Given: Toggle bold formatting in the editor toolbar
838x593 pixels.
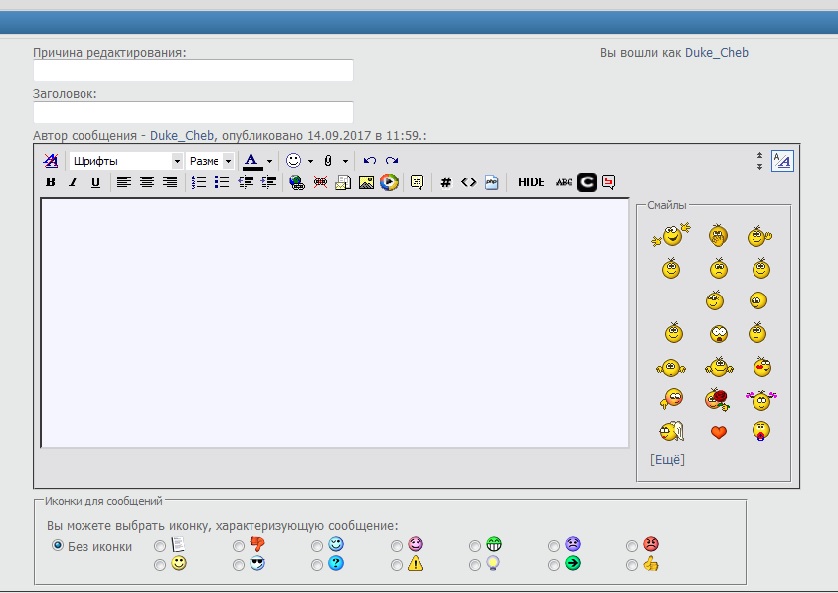Looking at the screenshot, I should tap(51, 182).
